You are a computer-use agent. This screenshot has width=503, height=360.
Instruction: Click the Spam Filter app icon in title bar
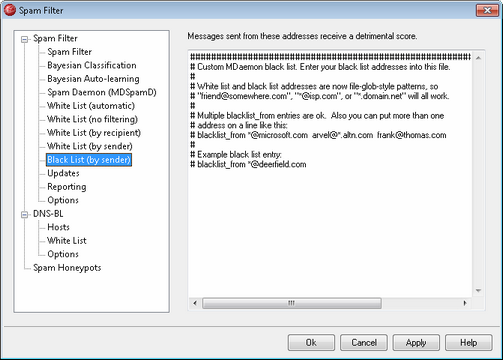point(10,10)
